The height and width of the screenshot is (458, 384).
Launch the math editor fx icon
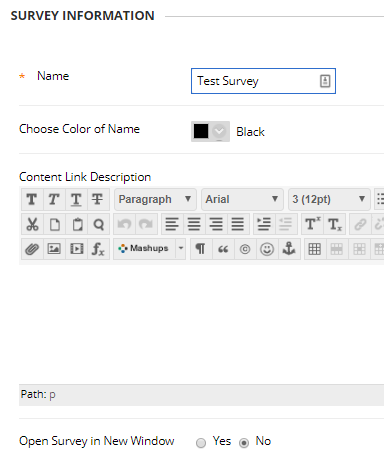click(x=98, y=249)
